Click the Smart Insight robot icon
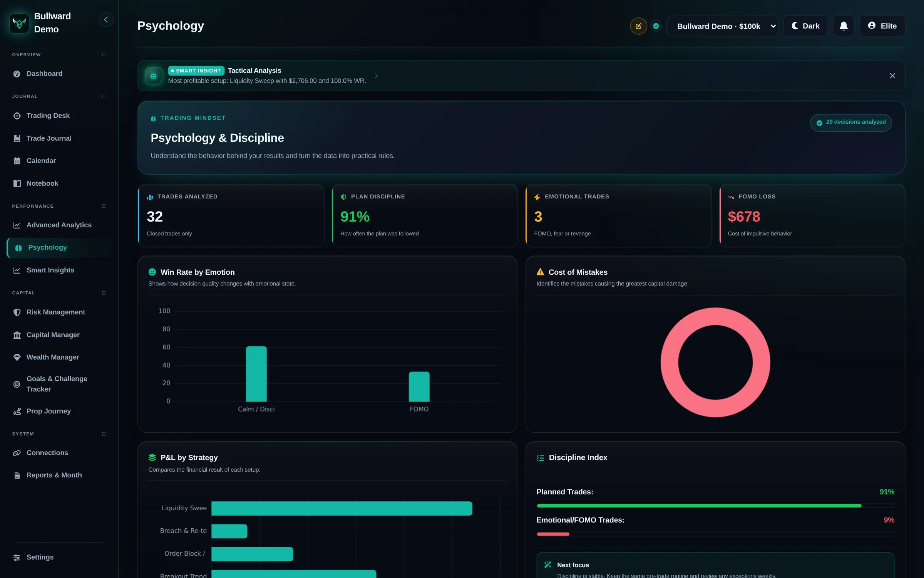 154,76
